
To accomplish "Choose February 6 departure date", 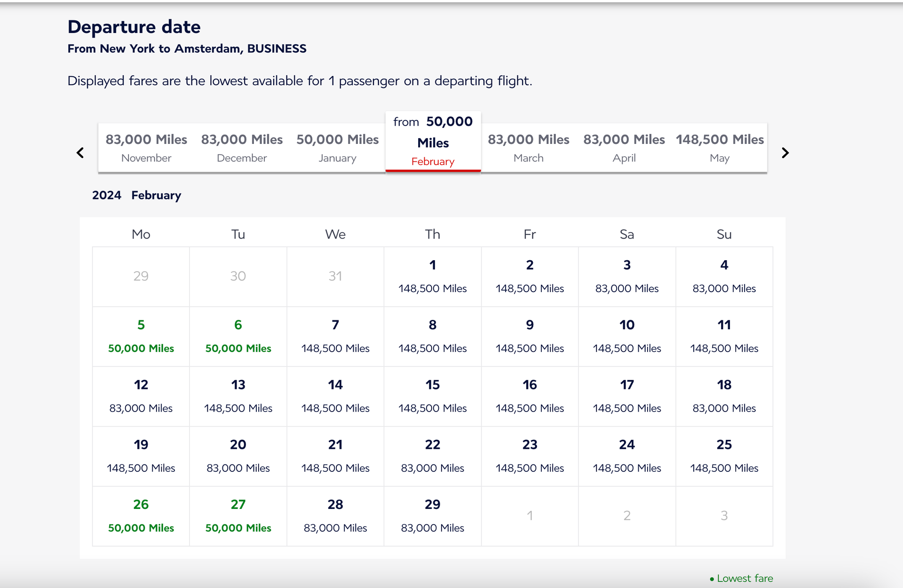I will click(x=238, y=336).
